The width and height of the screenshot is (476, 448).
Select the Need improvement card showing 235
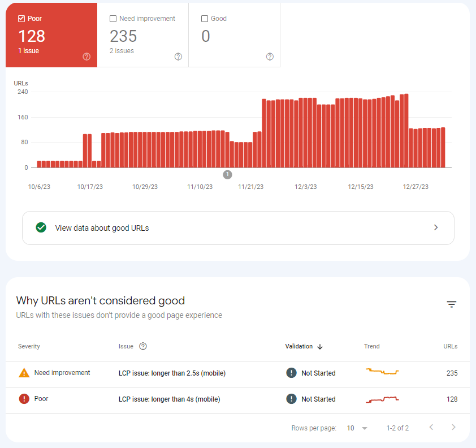[x=142, y=35]
